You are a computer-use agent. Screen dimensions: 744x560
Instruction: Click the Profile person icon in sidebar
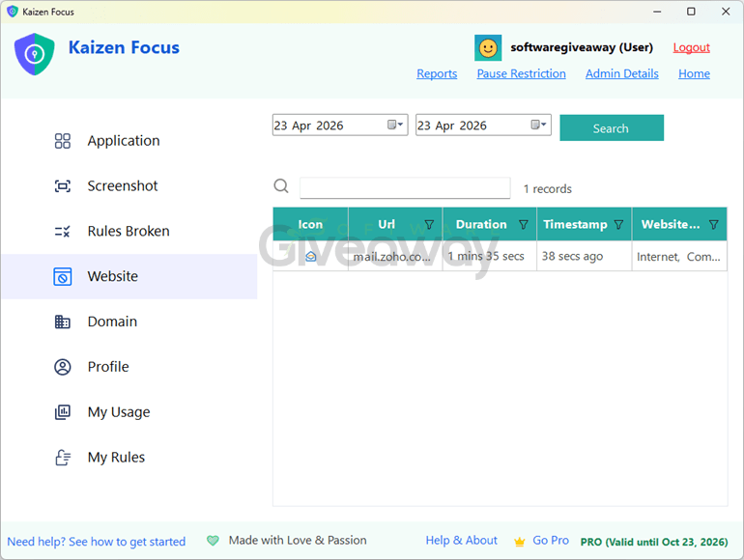click(63, 367)
